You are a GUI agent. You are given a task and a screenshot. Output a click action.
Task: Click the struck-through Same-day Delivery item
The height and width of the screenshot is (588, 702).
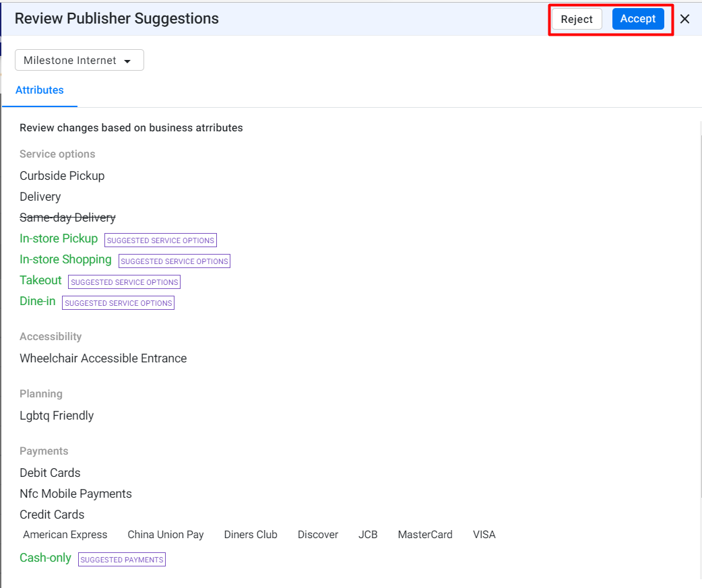pyautogui.click(x=67, y=218)
